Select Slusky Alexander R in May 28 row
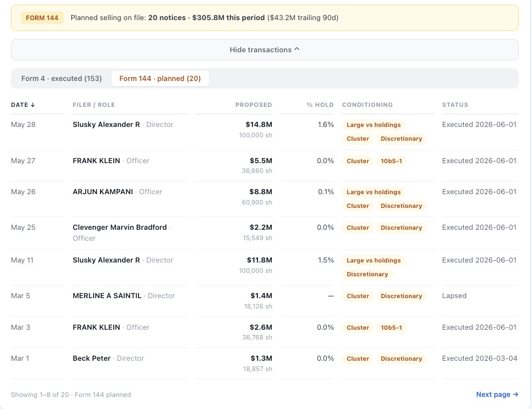Viewport: 532px width, 409px height. click(x=106, y=125)
